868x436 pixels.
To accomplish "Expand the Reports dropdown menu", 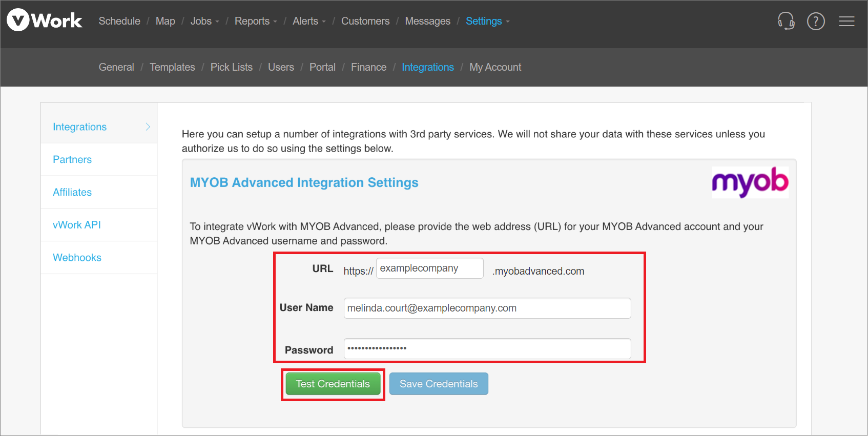I will pos(255,21).
